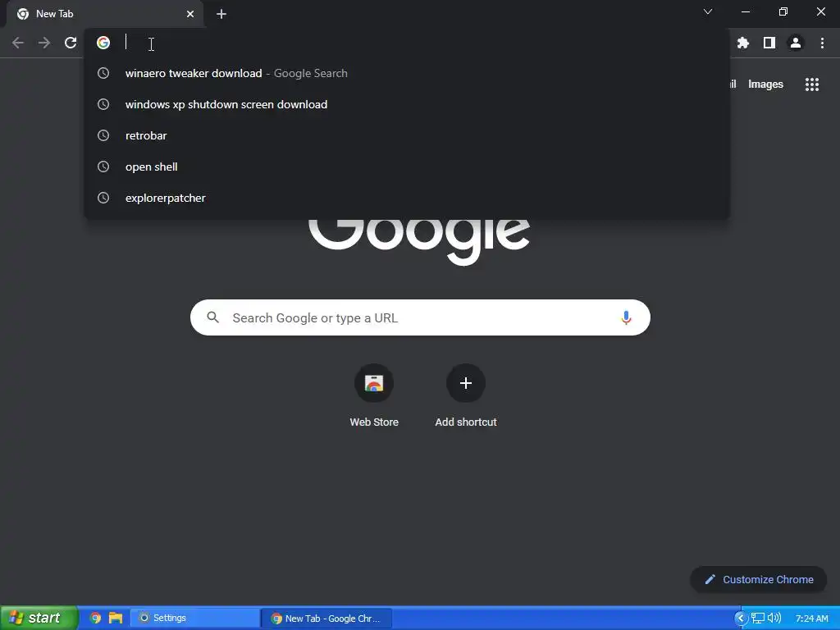The width and height of the screenshot is (840, 630).
Task: Select the 'explorerpatcher' suggestion
Action: click(x=407, y=198)
